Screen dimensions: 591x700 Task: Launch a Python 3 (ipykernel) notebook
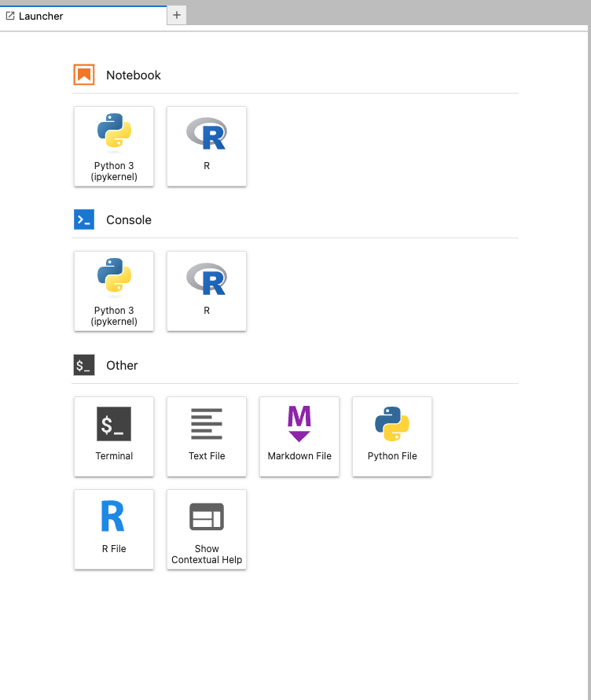114,146
